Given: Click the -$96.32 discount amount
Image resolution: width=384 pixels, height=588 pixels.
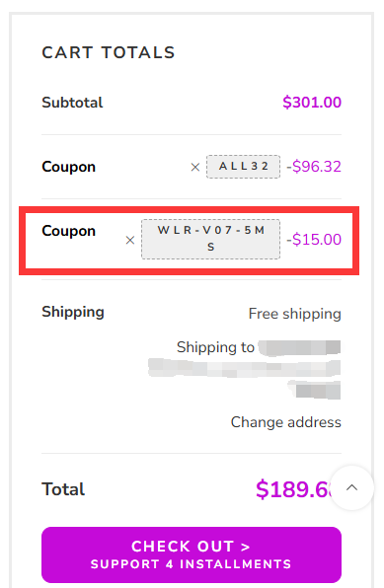Looking at the screenshot, I should pyautogui.click(x=314, y=167).
